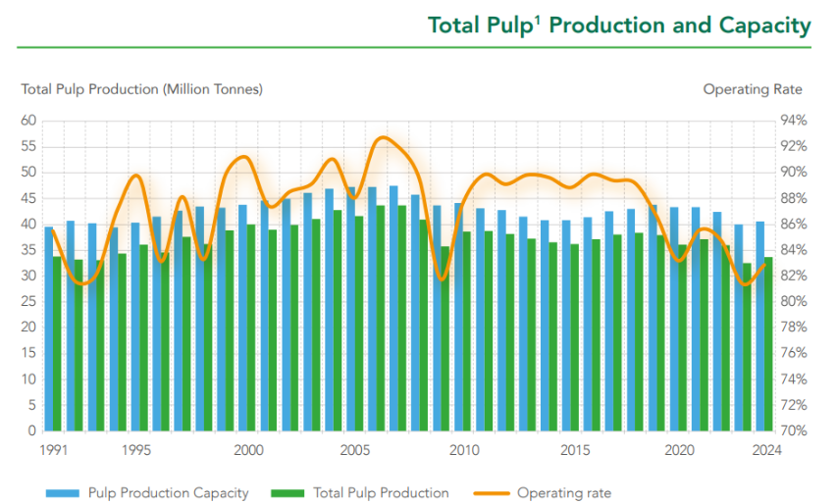Click the 0 left axis value

pos(32,430)
